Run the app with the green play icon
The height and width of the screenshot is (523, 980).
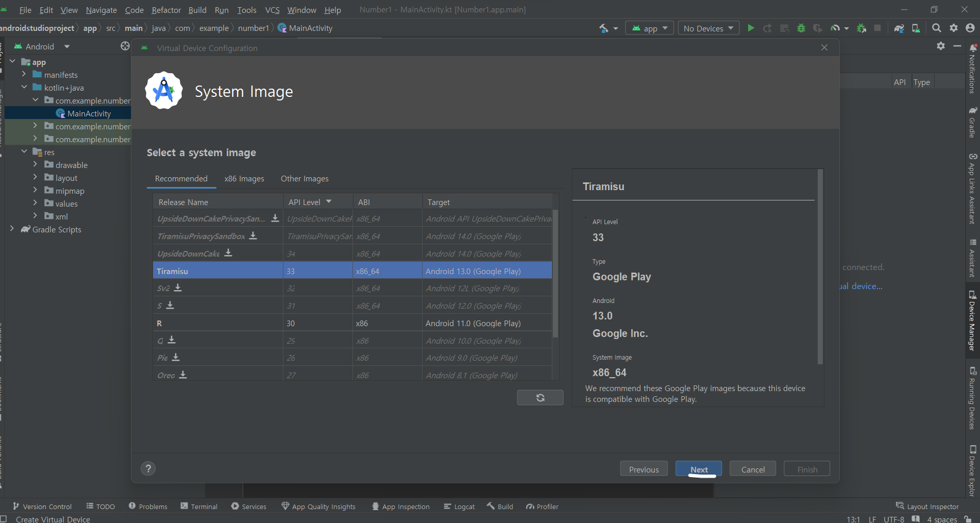point(751,28)
